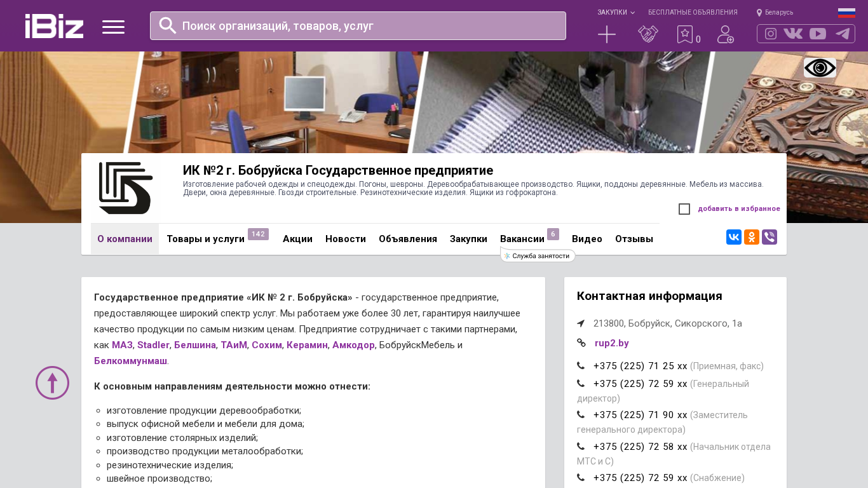Follow the Амкодор partner link
Screen dimensions: 868x488
pos(353,345)
